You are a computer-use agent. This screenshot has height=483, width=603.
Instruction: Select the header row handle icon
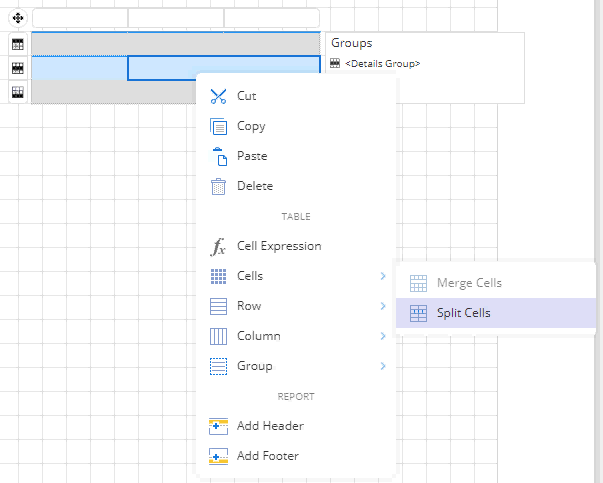(x=18, y=44)
